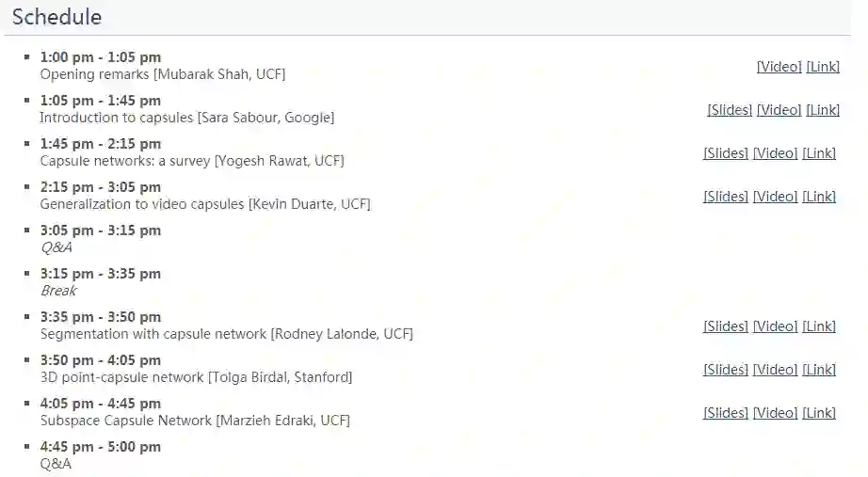Viewport: 868px width, 477px height.
Task: Click [Link] for Capsule networks survey
Action: pyautogui.click(x=819, y=153)
